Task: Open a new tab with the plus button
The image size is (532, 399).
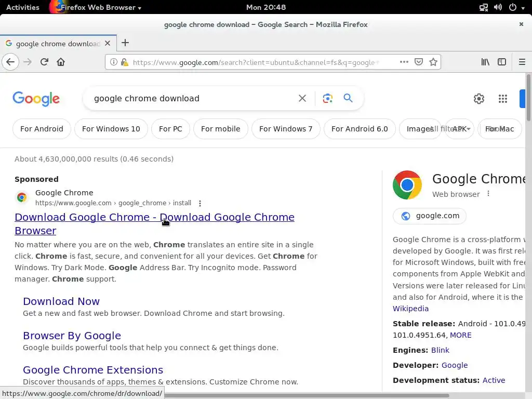Action: (125, 43)
